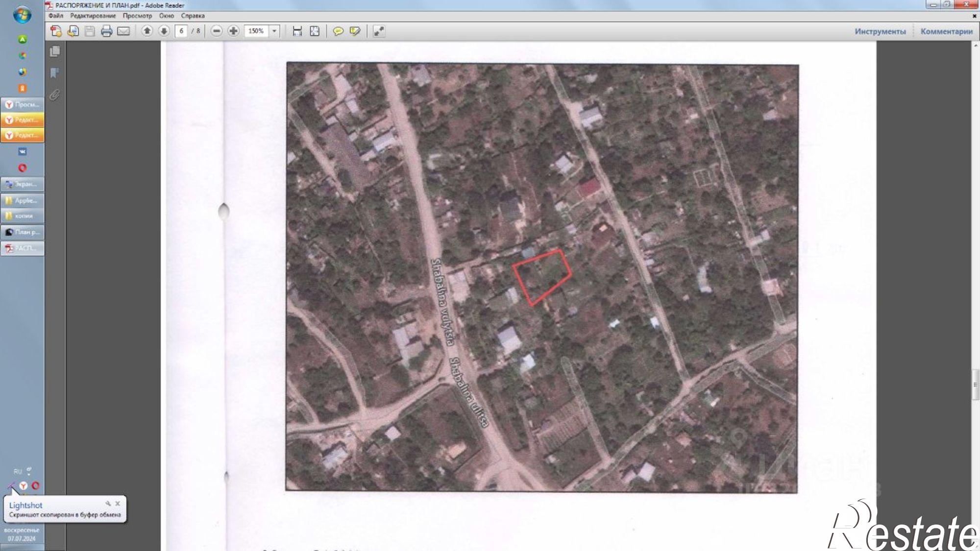Open the Редактирование menu

pyautogui.click(x=93, y=16)
